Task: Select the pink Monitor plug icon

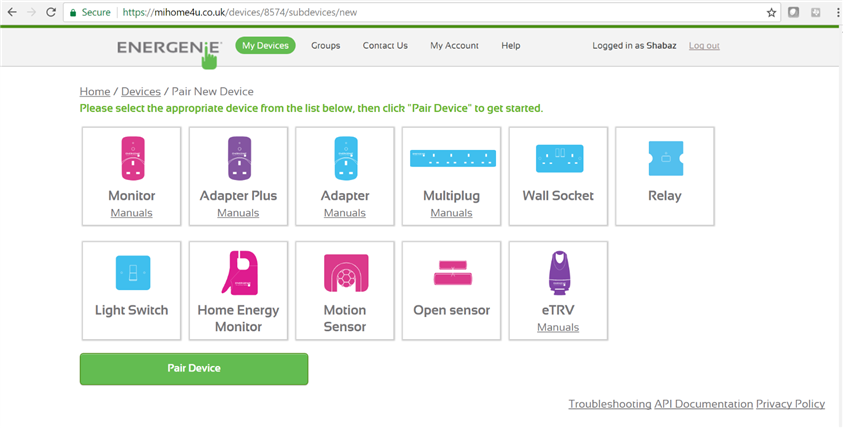Action: (132, 158)
